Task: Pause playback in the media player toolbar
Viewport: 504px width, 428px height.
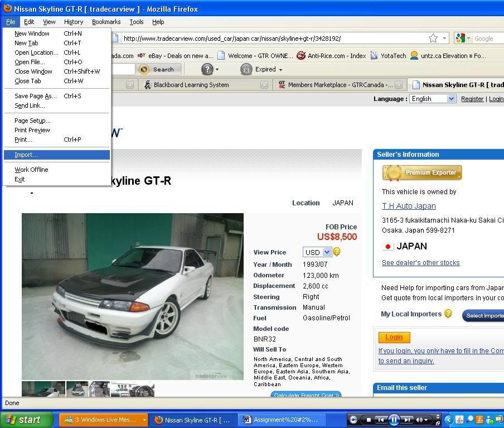Action: [394, 420]
